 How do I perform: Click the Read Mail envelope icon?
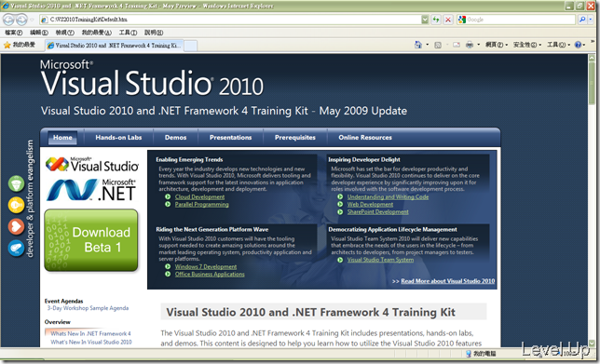point(457,45)
